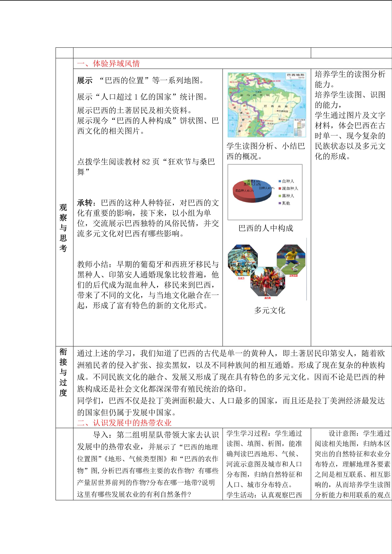This screenshot has width=392, height=554.
Task: Click the red 足球王国 caption under soccer photo
Action: tap(294, 275)
